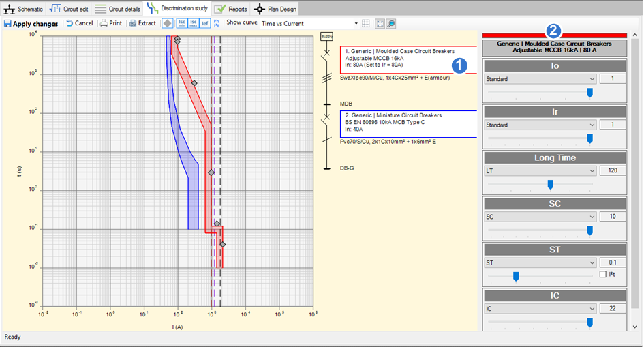Screen dimensions: 644x347
Task: Select the Adjustable MCCB 16kA device box
Action: coord(409,60)
